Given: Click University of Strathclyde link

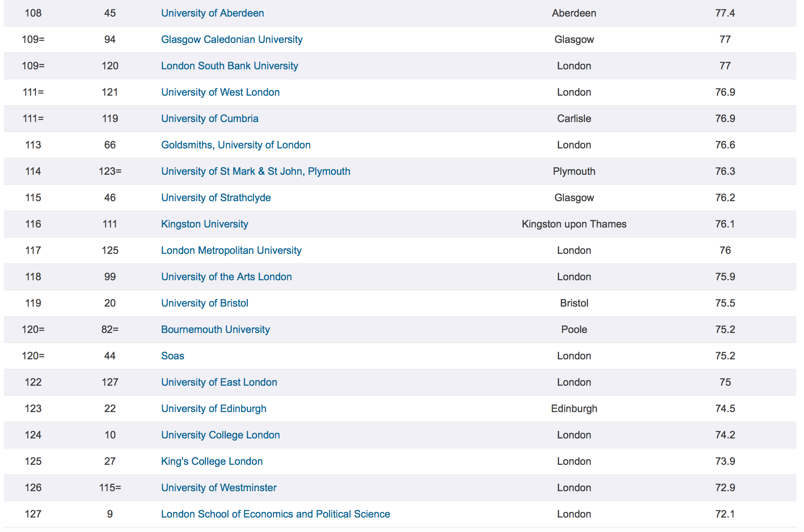Looking at the screenshot, I should (x=216, y=198).
